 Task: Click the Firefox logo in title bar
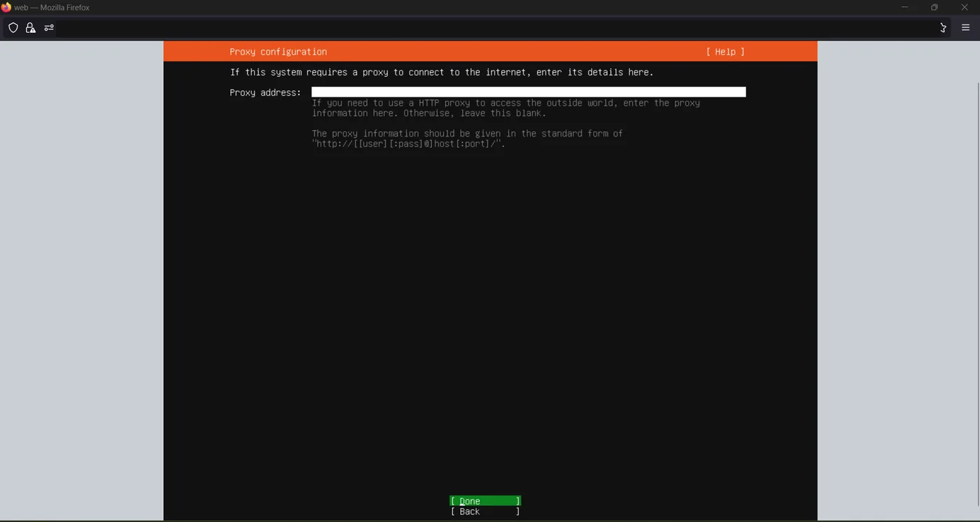(x=6, y=7)
